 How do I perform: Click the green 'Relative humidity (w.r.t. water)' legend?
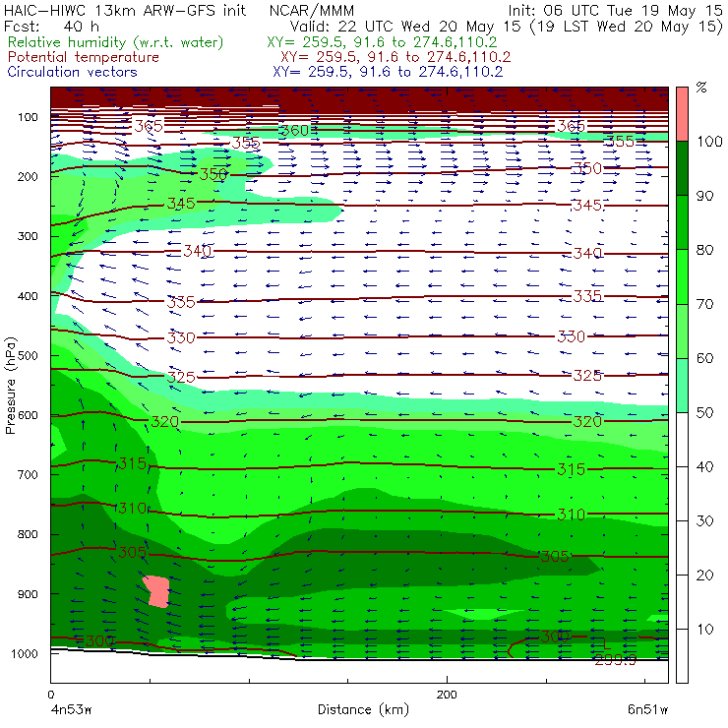tap(116, 42)
